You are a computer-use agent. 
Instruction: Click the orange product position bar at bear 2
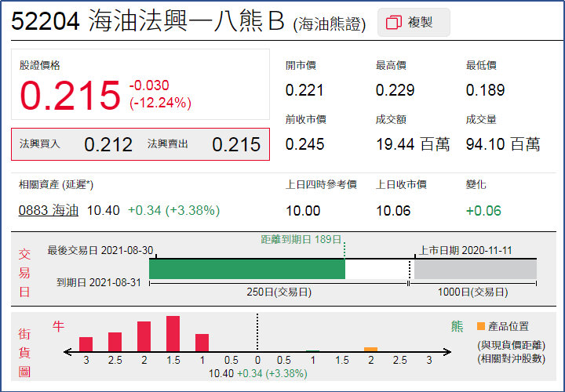(x=370, y=349)
